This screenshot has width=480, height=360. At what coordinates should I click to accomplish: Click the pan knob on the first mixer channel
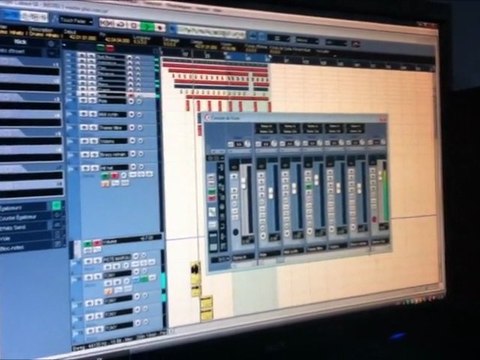coord(247,144)
